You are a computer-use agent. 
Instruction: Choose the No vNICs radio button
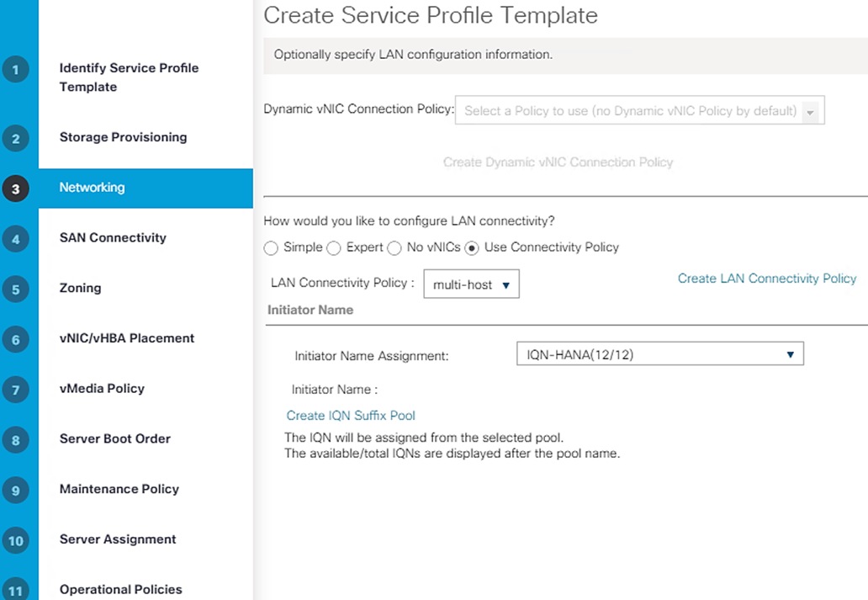[x=394, y=248]
